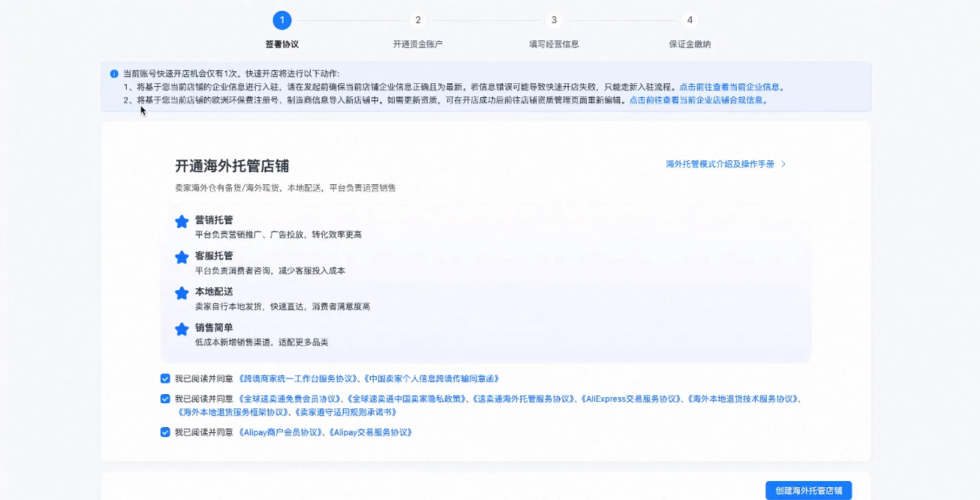The height and width of the screenshot is (500, 980).
Task: Click the star icon beside 本地配送
Action: tap(182, 293)
